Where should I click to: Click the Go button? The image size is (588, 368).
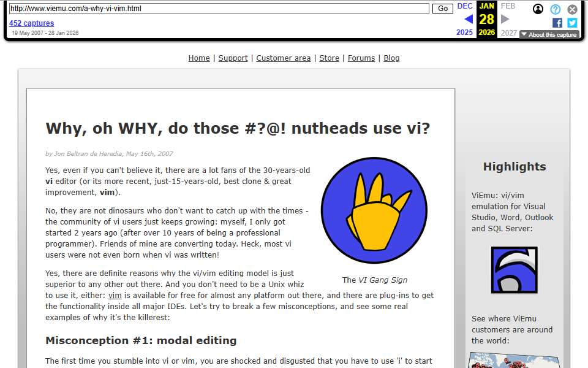pos(442,8)
